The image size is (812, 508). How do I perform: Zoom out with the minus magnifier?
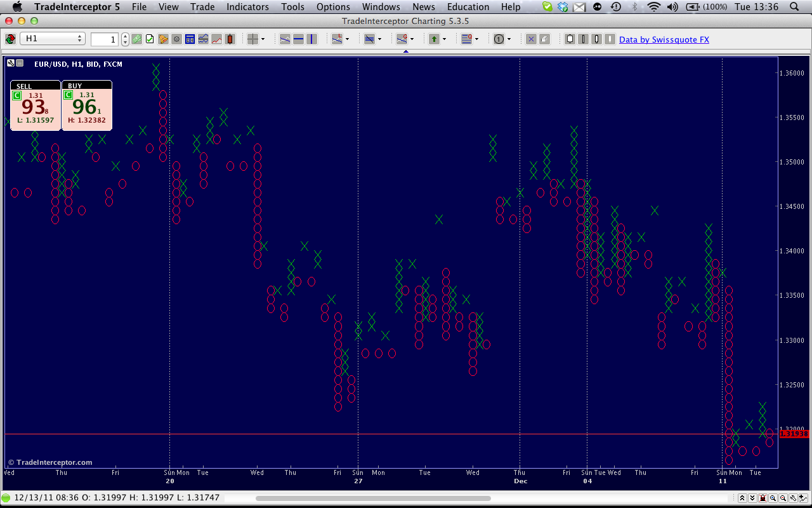(783, 498)
